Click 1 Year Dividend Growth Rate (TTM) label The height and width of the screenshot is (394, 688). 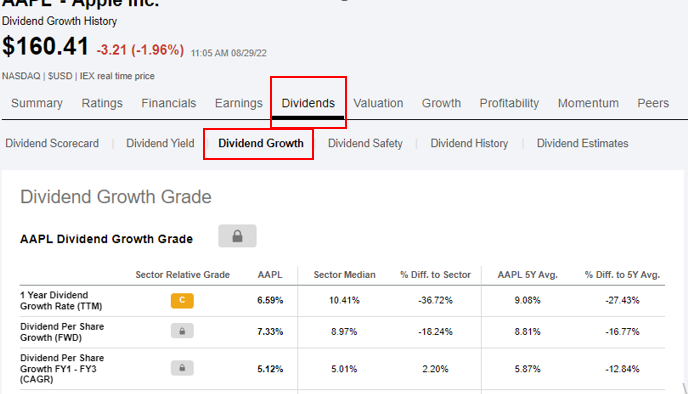tap(61, 301)
